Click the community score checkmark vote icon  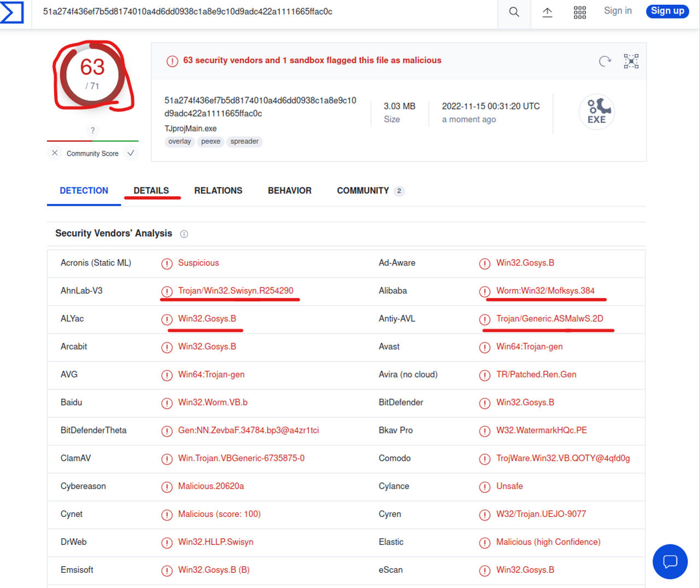point(131,153)
